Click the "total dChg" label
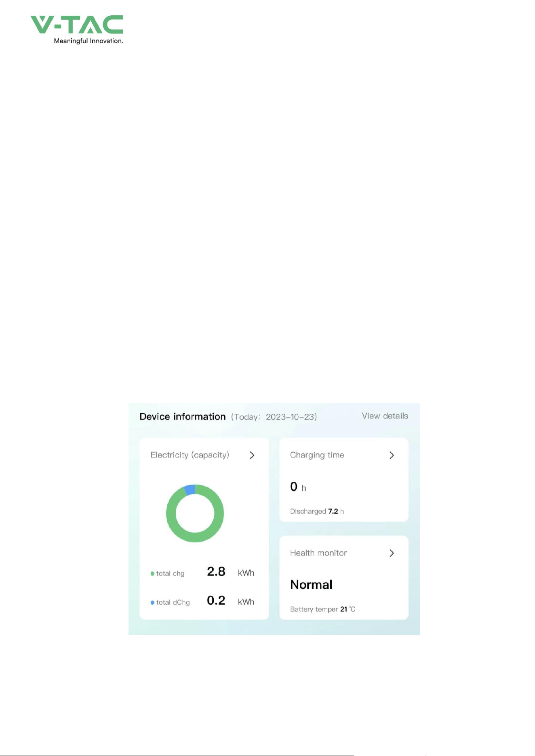Screen dimensions: 535x756 coord(173,603)
